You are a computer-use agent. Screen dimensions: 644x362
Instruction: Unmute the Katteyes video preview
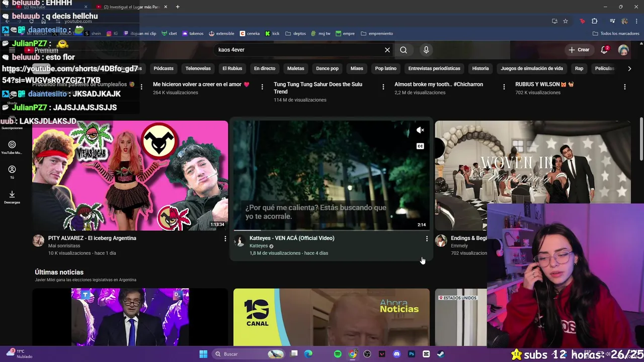(x=420, y=130)
